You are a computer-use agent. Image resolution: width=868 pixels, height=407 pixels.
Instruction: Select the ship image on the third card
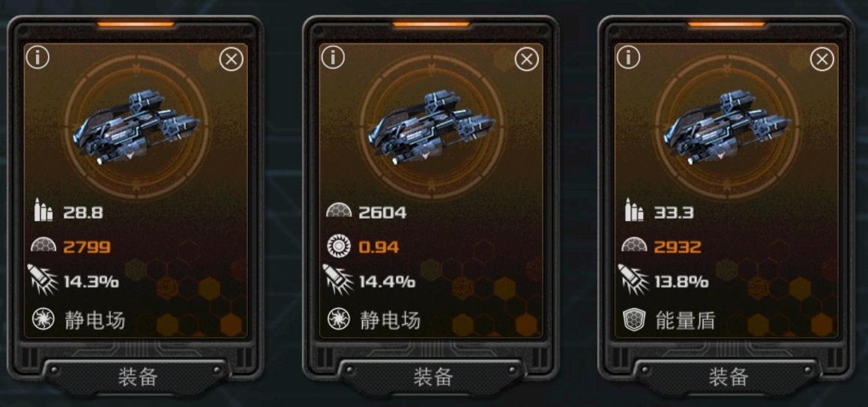[x=727, y=128]
